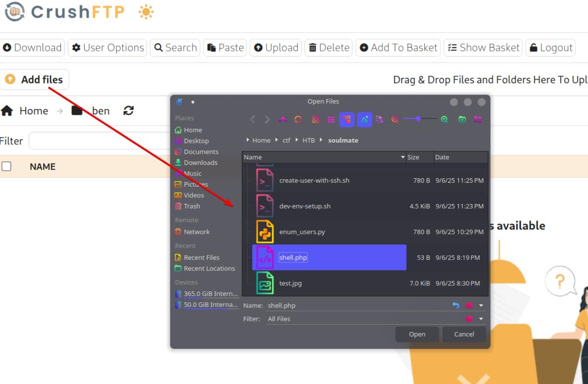Switch file dialog to icons view
Screen dimensions: 588x384
click(316, 119)
